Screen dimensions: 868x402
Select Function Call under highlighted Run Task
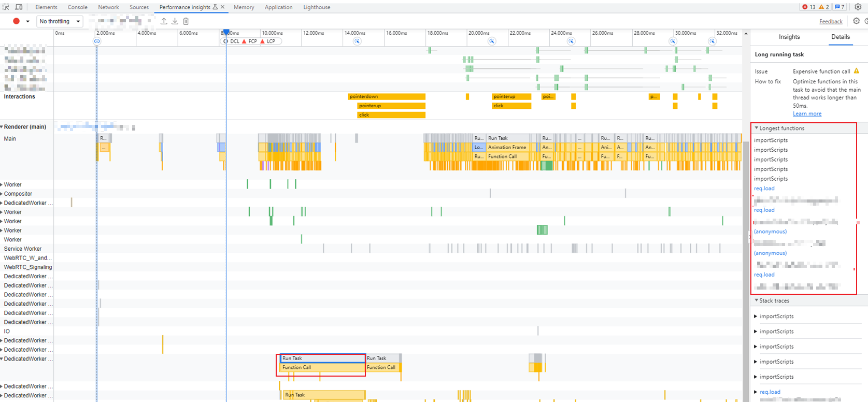coord(322,367)
